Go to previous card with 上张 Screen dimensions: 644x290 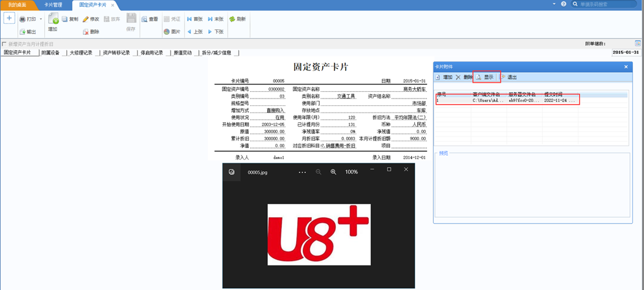[x=195, y=32]
